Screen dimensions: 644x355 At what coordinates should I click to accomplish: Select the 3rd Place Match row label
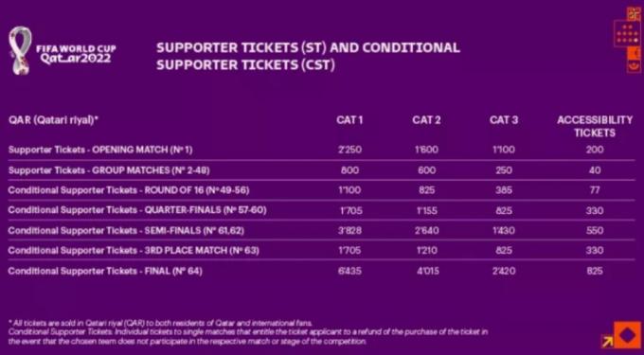point(134,250)
